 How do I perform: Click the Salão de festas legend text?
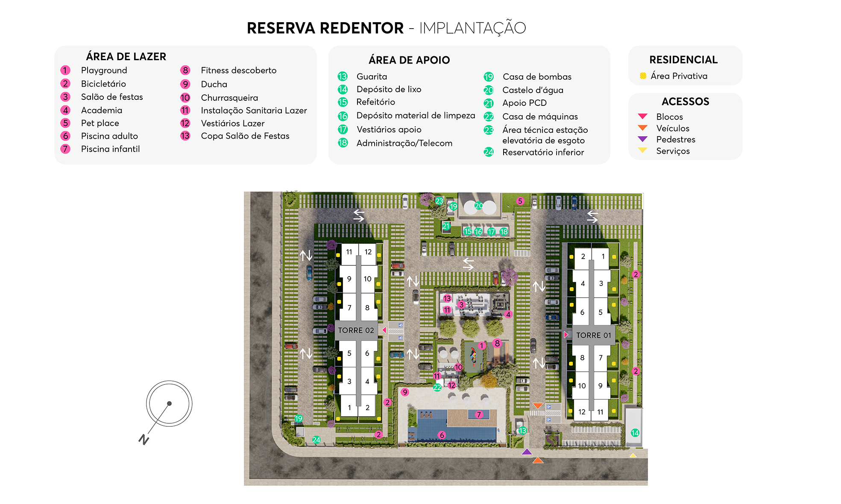[112, 97]
